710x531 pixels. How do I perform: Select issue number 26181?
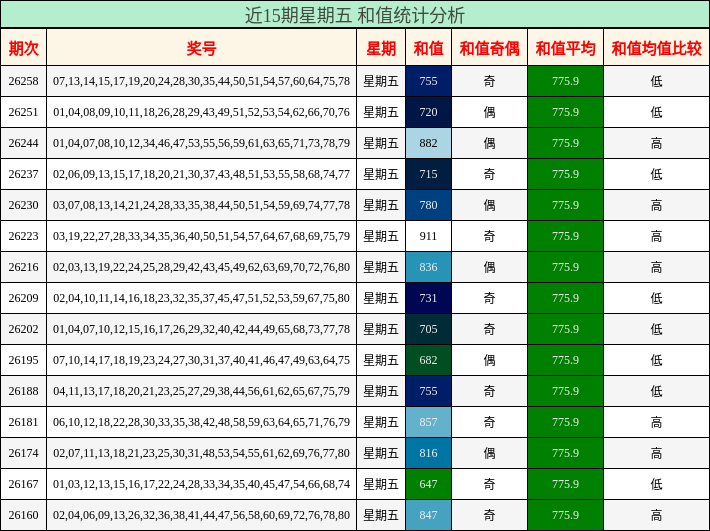point(24,422)
